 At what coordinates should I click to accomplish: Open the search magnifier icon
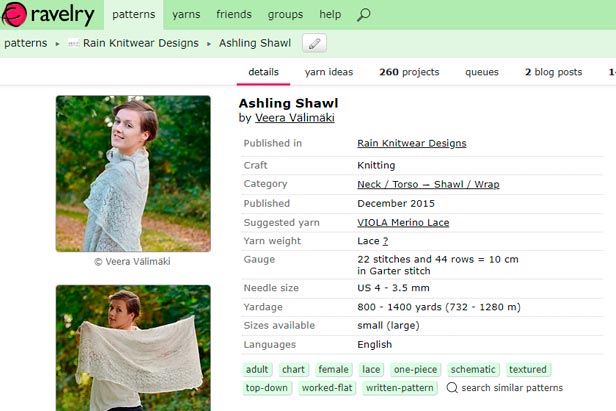[363, 15]
